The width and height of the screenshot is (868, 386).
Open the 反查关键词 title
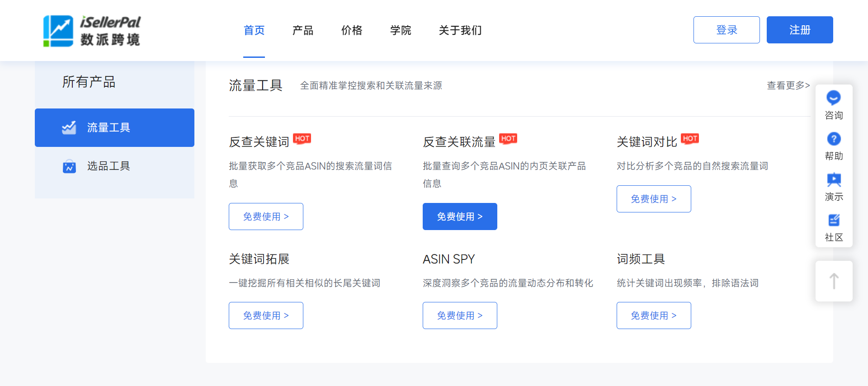[x=259, y=142]
